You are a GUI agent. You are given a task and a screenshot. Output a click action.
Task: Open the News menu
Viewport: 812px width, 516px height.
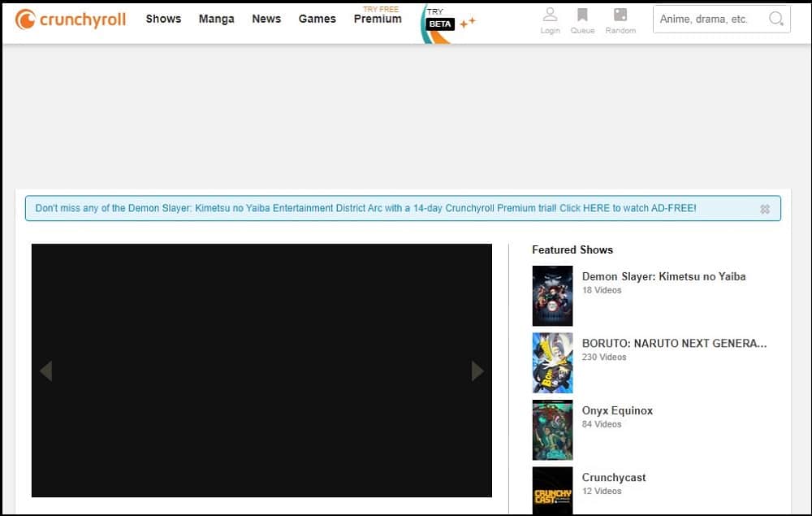click(266, 19)
